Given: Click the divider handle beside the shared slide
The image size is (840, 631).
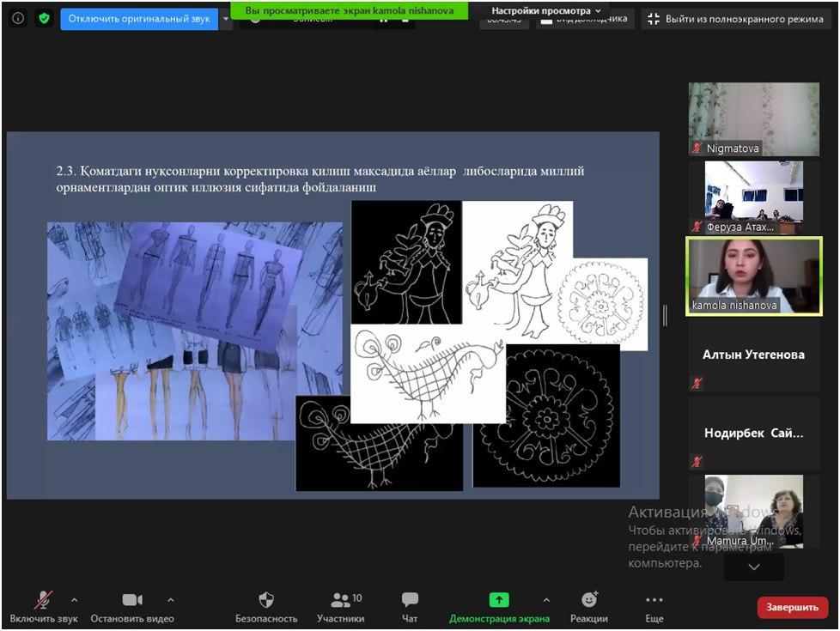Looking at the screenshot, I should 665,315.
